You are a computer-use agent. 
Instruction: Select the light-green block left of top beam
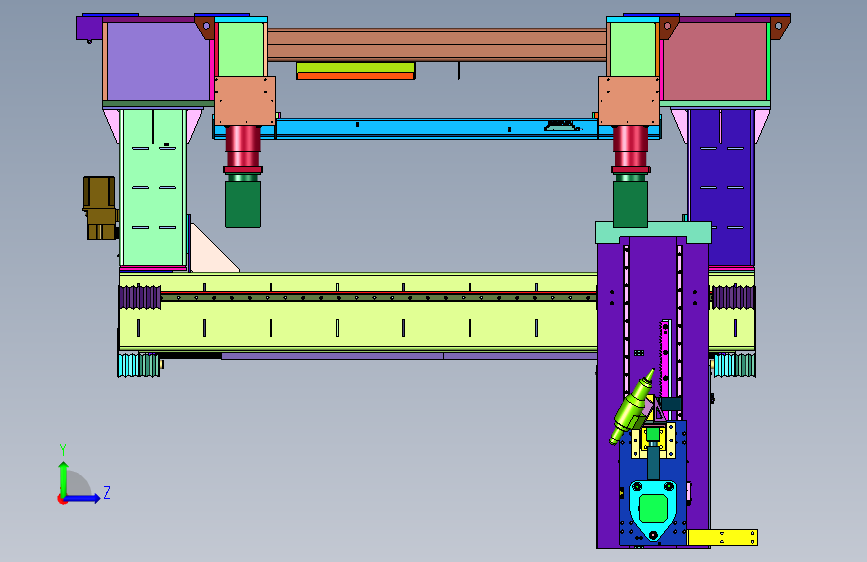tap(241, 49)
